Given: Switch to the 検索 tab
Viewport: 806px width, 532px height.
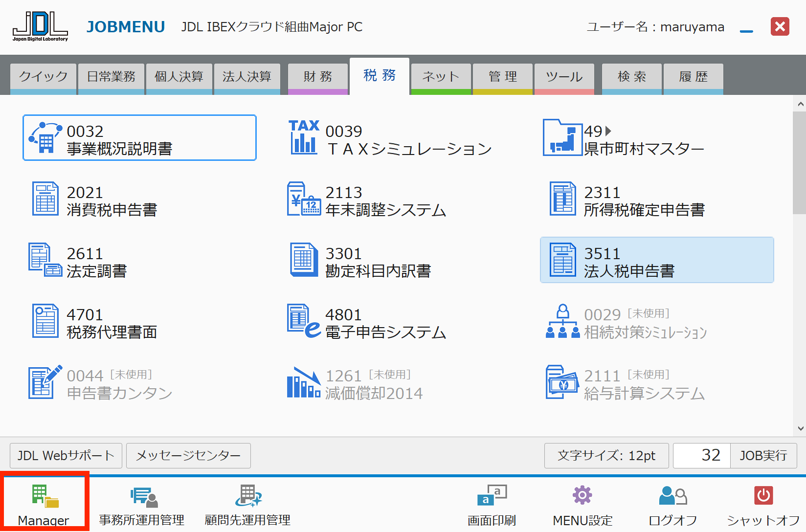Looking at the screenshot, I should click(632, 79).
